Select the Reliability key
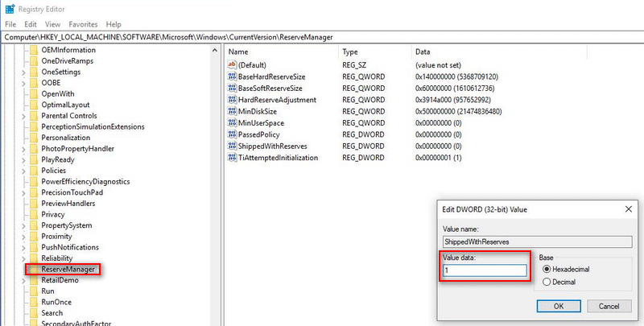The image size is (644, 326). pyautogui.click(x=56, y=258)
